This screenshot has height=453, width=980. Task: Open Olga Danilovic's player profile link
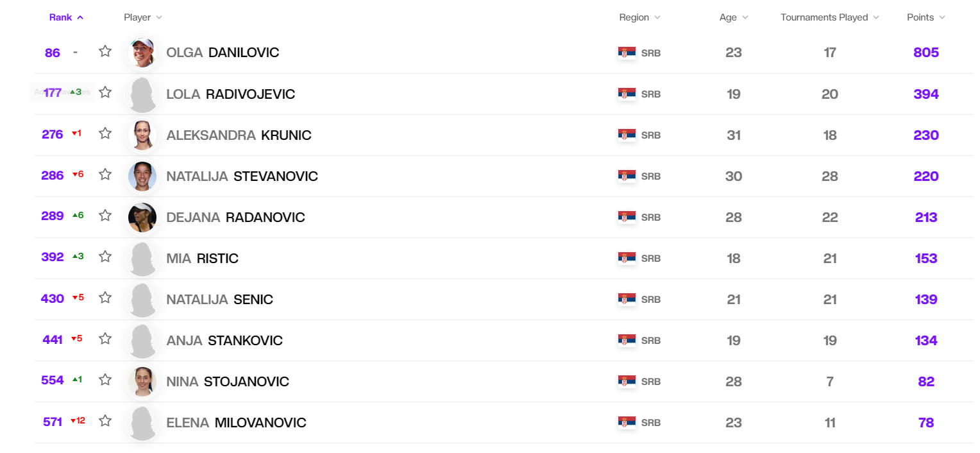pos(223,53)
